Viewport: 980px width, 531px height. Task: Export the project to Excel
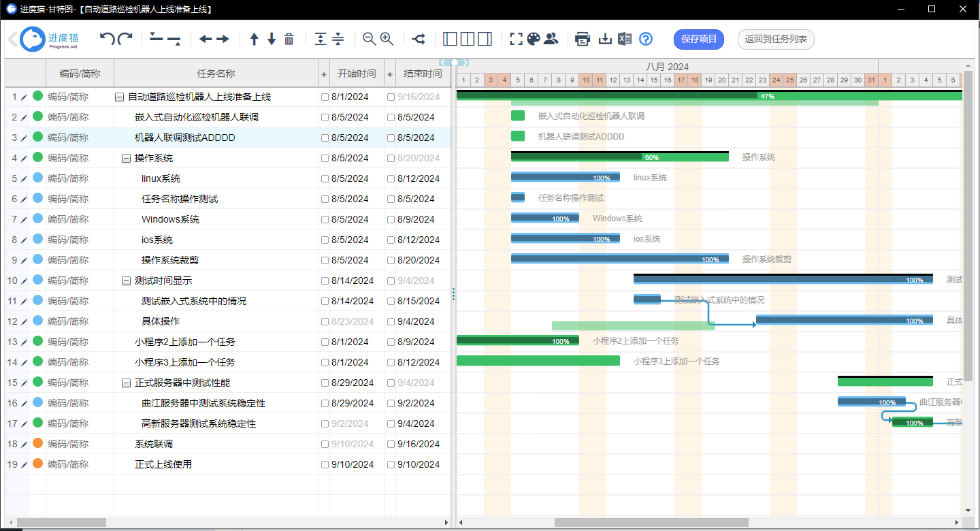pos(625,39)
